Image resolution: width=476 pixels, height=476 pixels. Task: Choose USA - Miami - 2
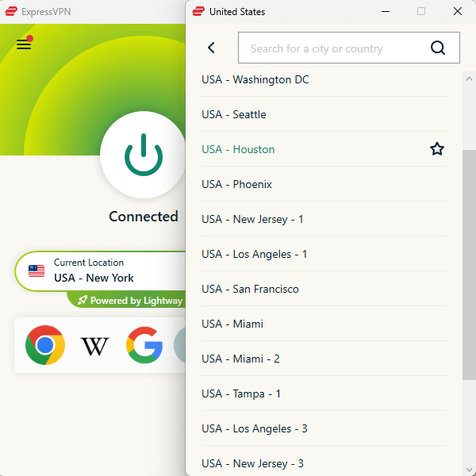pyautogui.click(x=240, y=359)
